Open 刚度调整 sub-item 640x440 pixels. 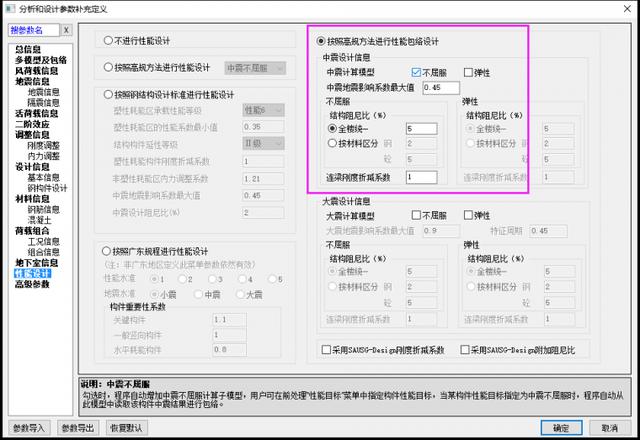point(43,145)
